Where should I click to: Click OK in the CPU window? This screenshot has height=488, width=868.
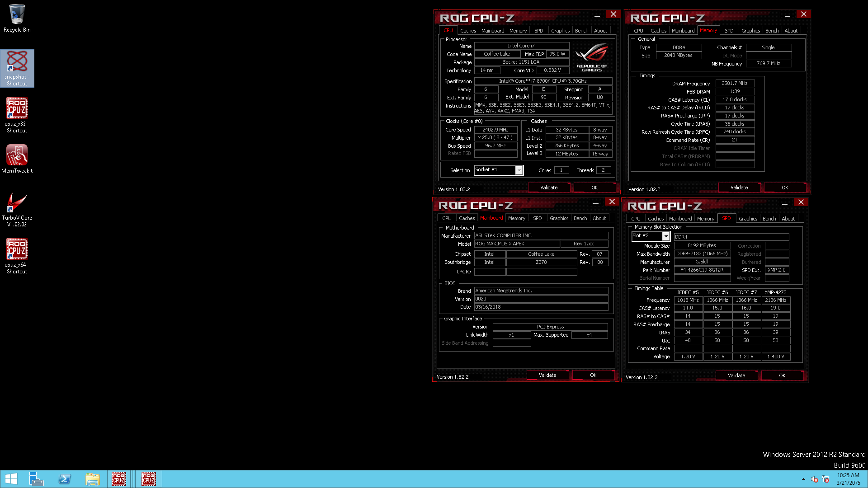594,188
